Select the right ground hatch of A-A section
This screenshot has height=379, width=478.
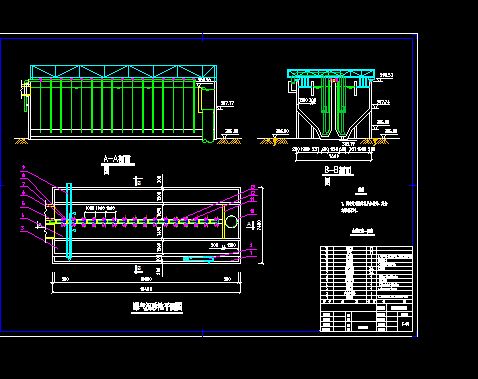coord(229,141)
